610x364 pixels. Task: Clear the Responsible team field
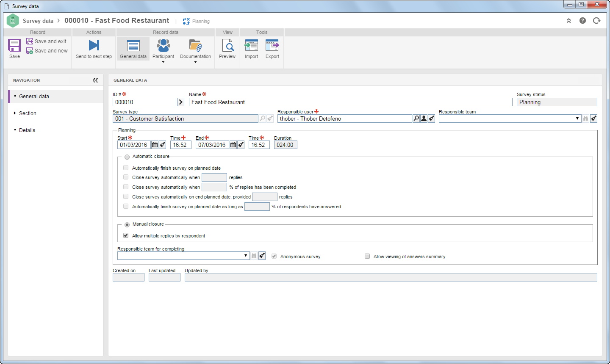click(x=593, y=119)
